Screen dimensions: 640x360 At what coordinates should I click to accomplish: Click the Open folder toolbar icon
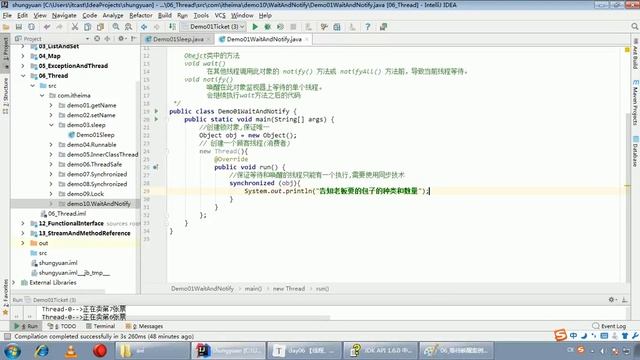(6, 27)
